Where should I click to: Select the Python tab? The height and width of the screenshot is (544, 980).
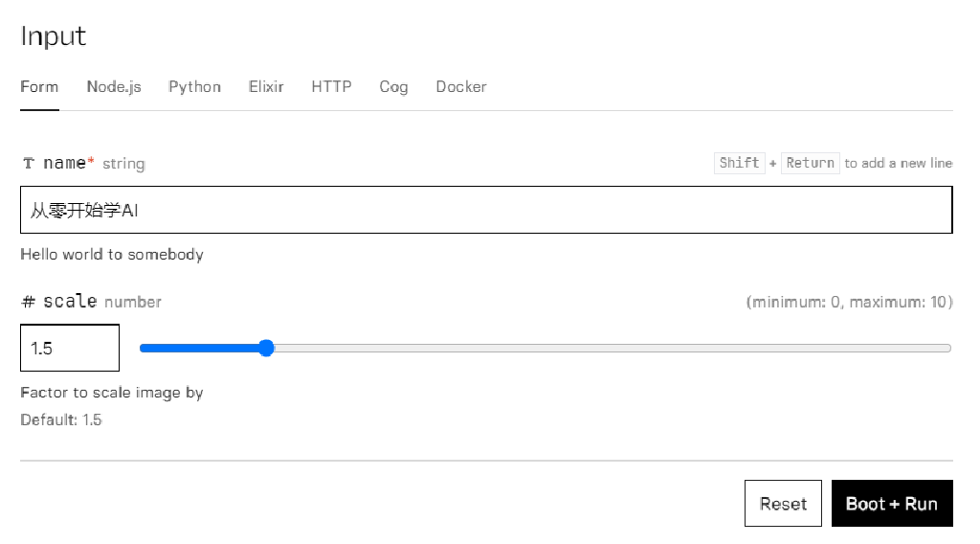pos(194,87)
